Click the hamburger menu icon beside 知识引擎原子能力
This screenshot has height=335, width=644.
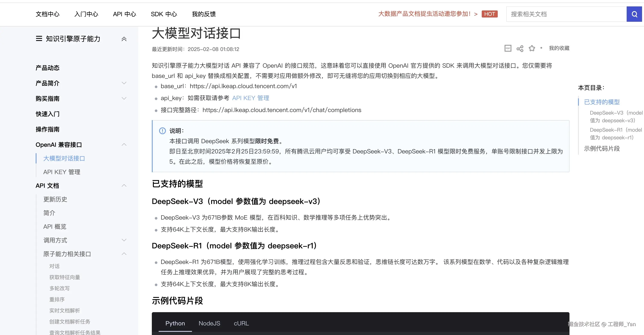[39, 39]
